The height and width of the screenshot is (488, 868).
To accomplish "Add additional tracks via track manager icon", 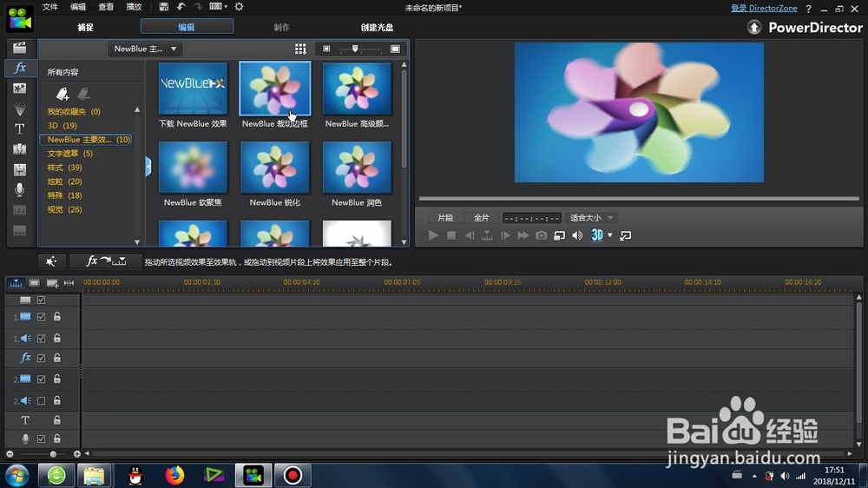I will [x=53, y=283].
